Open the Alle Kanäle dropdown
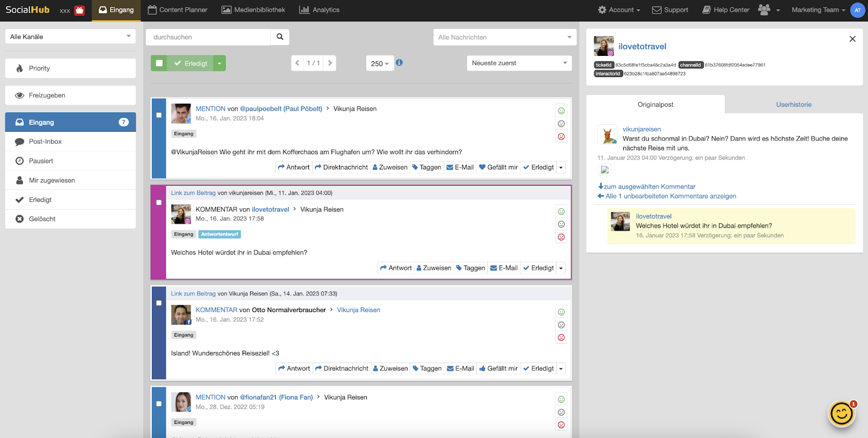This screenshot has height=438, width=868. (x=71, y=36)
